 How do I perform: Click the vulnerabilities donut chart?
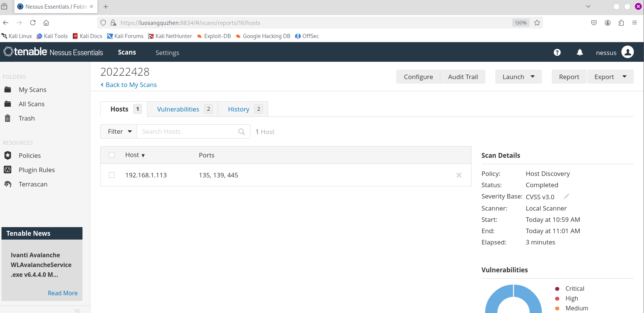513,299
